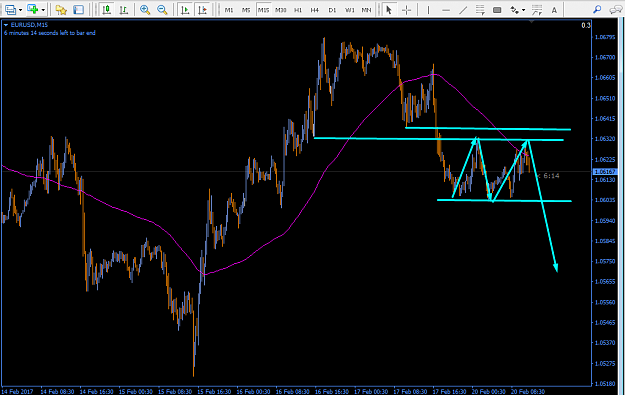The width and height of the screenshot is (625, 395).
Task: Expand the New Chart dropdown arrow
Action: 43,10
